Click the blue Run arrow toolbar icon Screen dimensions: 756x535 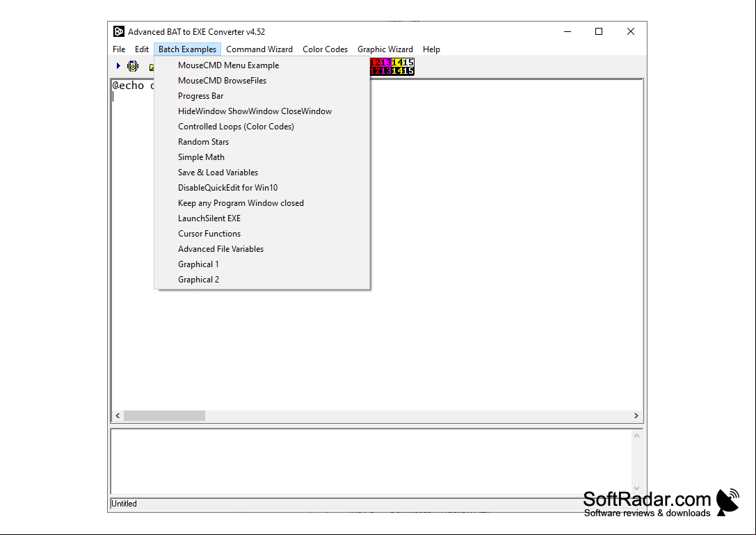tap(118, 65)
